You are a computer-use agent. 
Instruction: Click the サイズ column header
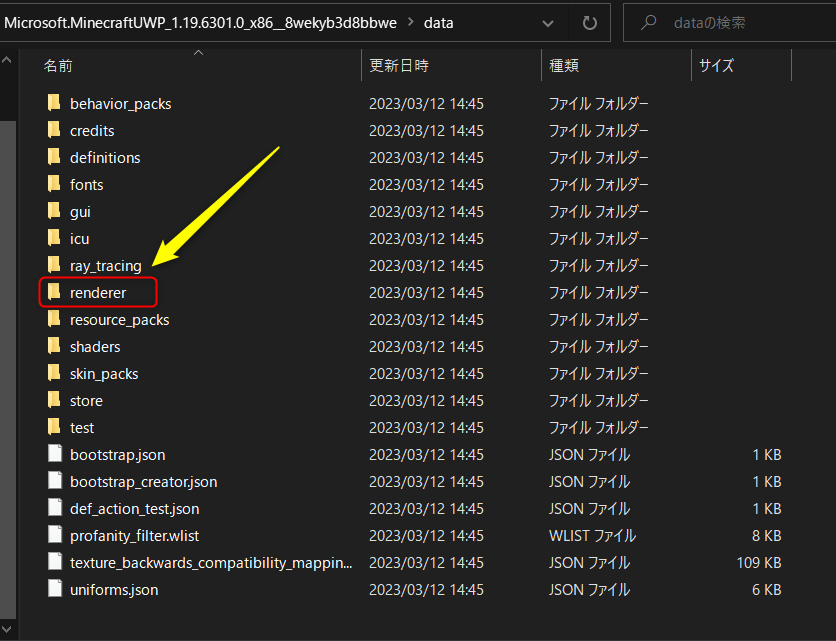(x=716, y=65)
